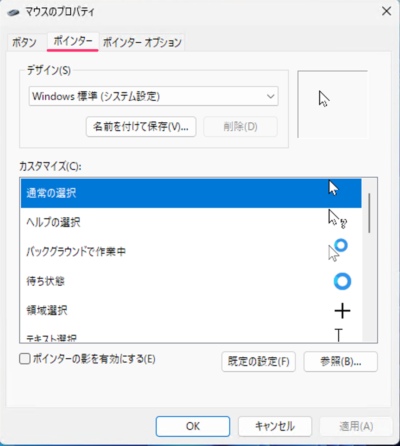Click 名前を付けて保存(V)... button

(x=141, y=126)
